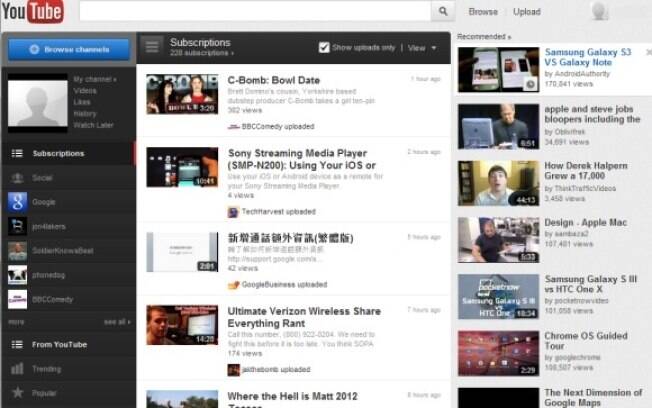Click the guide menu icon beside Subscriptions

coord(152,47)
